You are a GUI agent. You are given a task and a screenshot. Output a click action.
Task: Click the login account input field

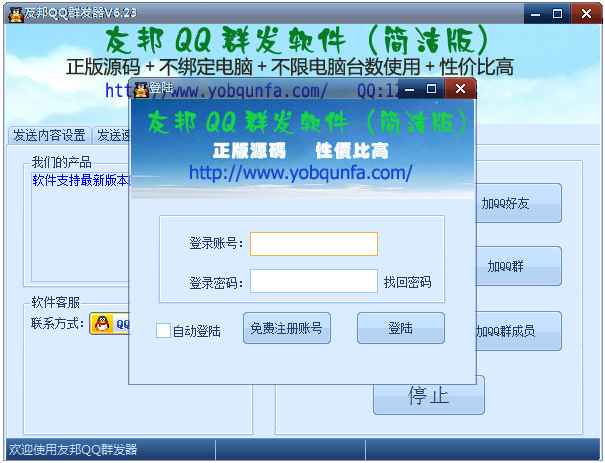(x=314, y=244)
